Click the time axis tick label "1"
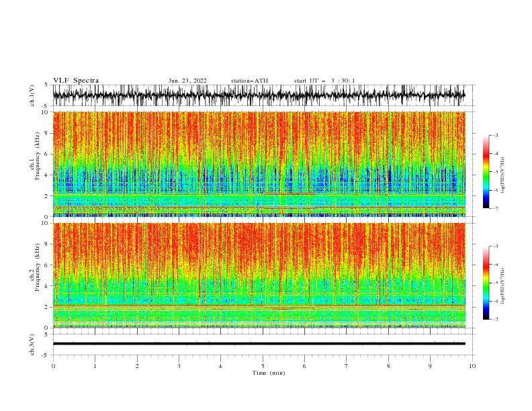 tap(95, 366)
